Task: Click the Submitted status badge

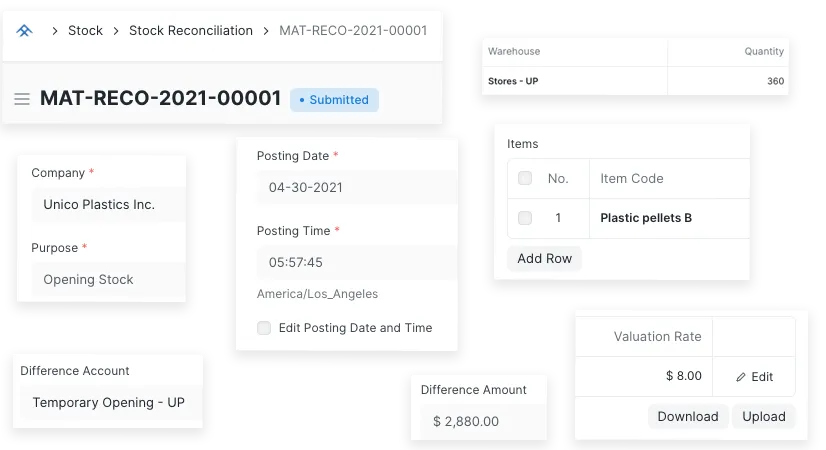Action: coord(334,100)
